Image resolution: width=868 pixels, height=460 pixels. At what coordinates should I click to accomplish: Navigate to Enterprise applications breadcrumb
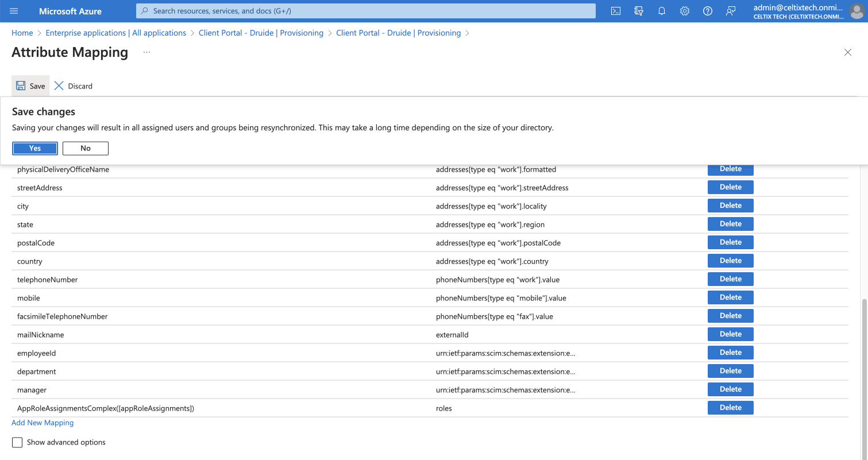115,33
